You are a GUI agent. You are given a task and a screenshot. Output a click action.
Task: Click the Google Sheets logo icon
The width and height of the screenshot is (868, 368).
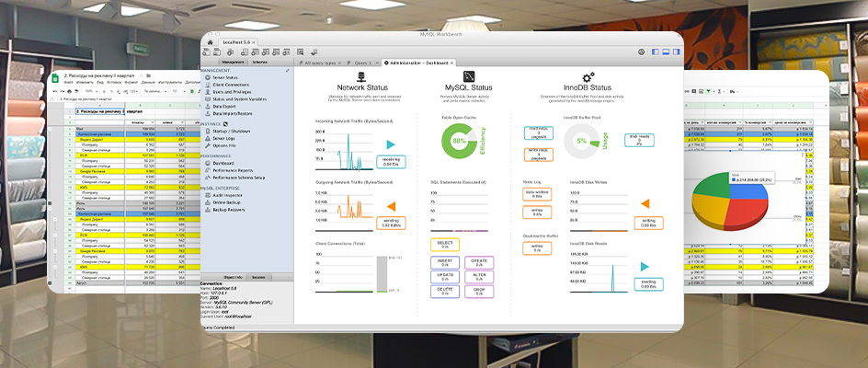click(x=55, y=78)
